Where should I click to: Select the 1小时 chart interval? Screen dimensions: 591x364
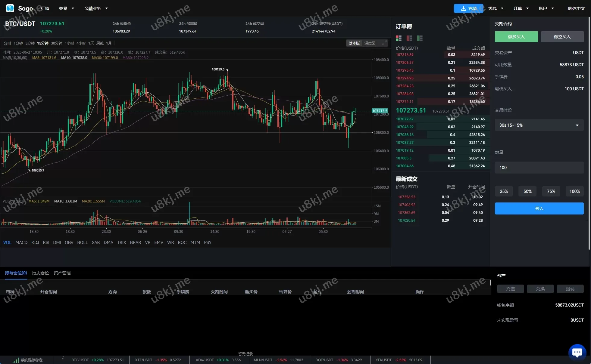pyautogui.click(x=69, y=43)
